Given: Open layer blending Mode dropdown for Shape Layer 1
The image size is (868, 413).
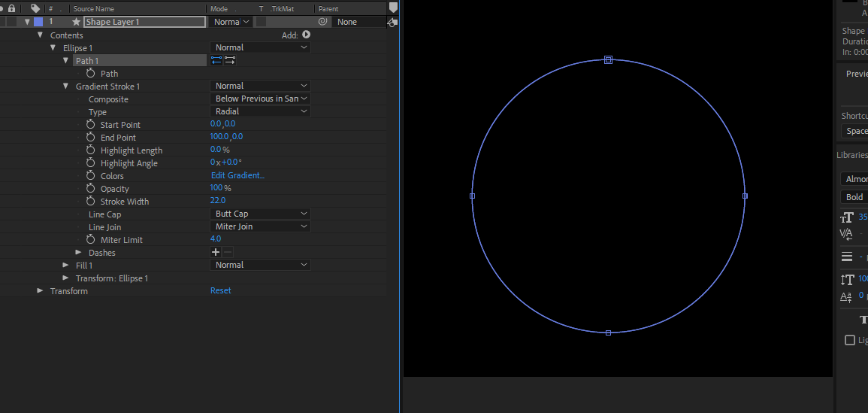Looking at the screenshot, I should coord(231,22).
